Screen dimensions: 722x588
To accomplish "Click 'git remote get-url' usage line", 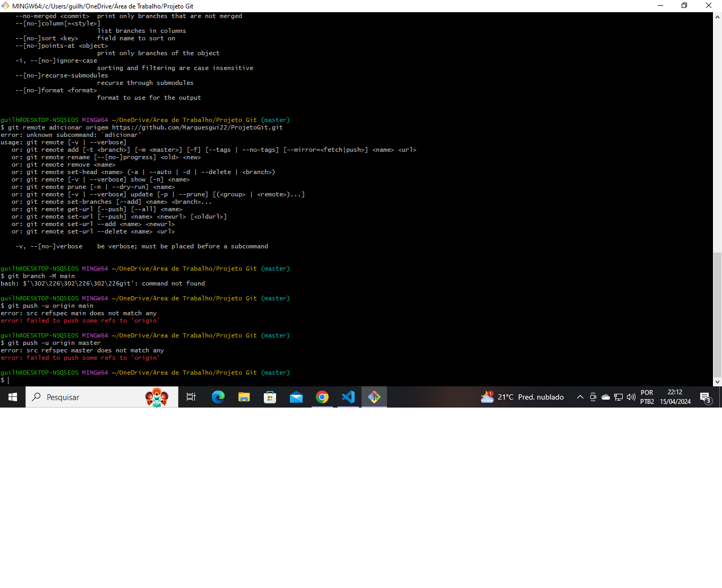I will (x=97, y=209).
